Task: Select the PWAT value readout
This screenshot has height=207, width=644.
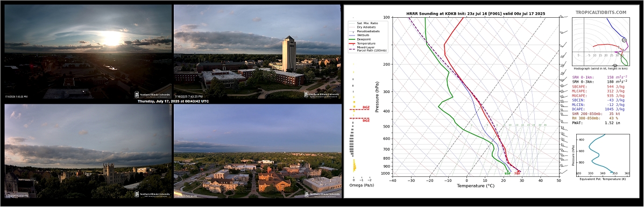Action: tap(601, 123)
